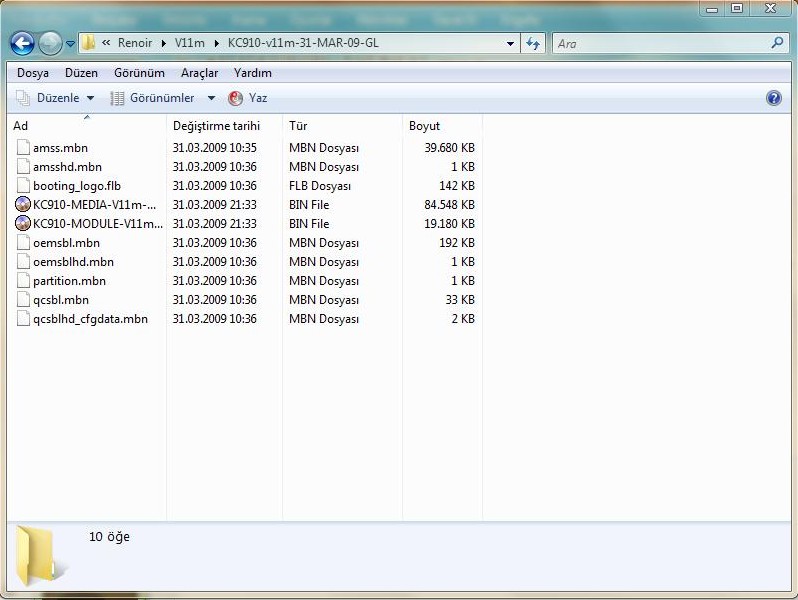Click the Forward navigation arrow button
This screenshot has width=798, height=600.
50,43
